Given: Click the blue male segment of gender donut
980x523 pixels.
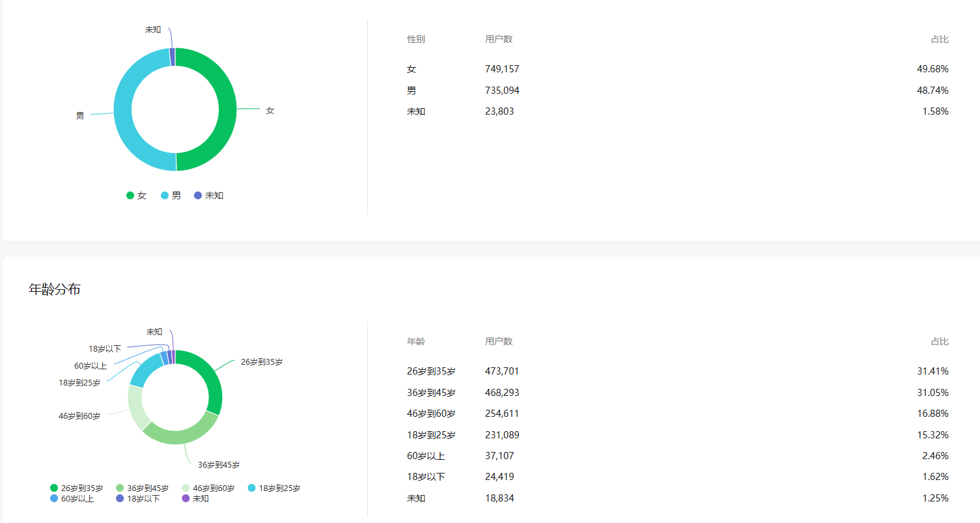Looking at the screenshot, I should pos(123,109).
